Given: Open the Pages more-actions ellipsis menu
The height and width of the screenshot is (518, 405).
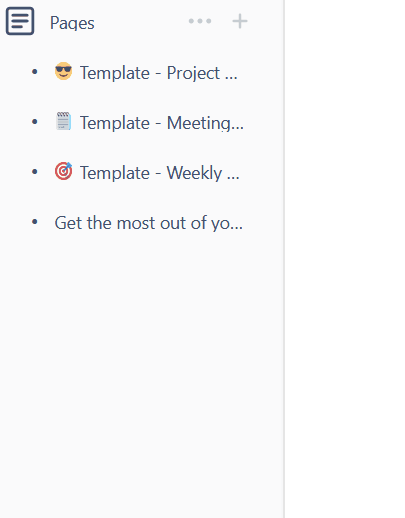Looking at the screenshot, I should [x=200, y=21].
